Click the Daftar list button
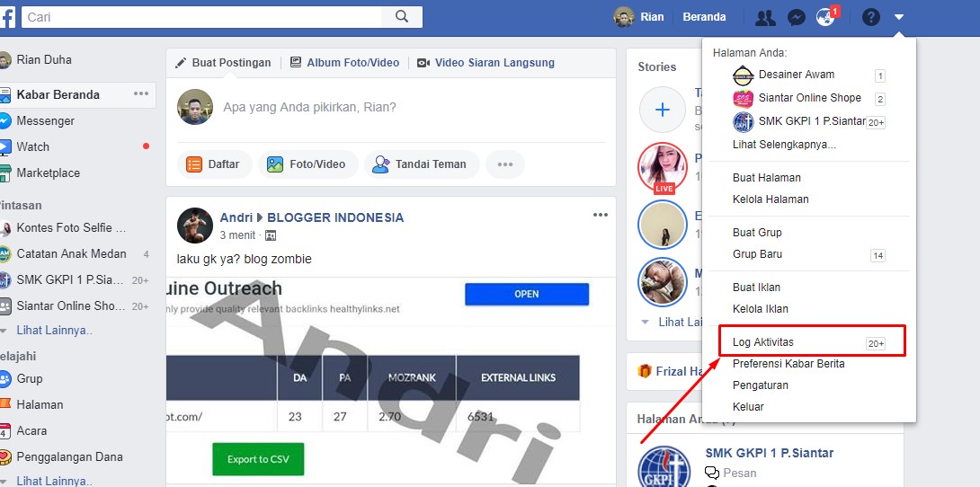980x487 pixels. click(214, 164)
